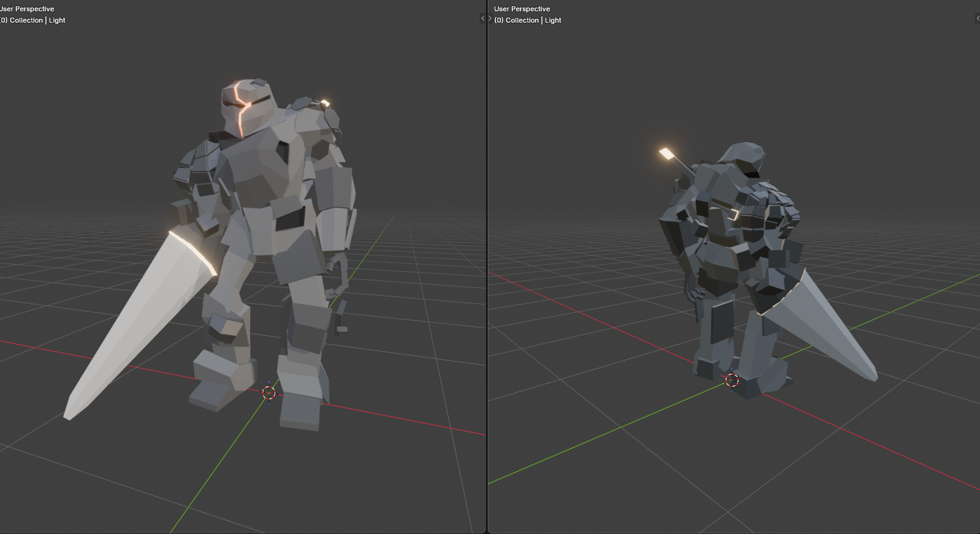Select the light object in right viewport
980x534 pixels.
(666, 153)
